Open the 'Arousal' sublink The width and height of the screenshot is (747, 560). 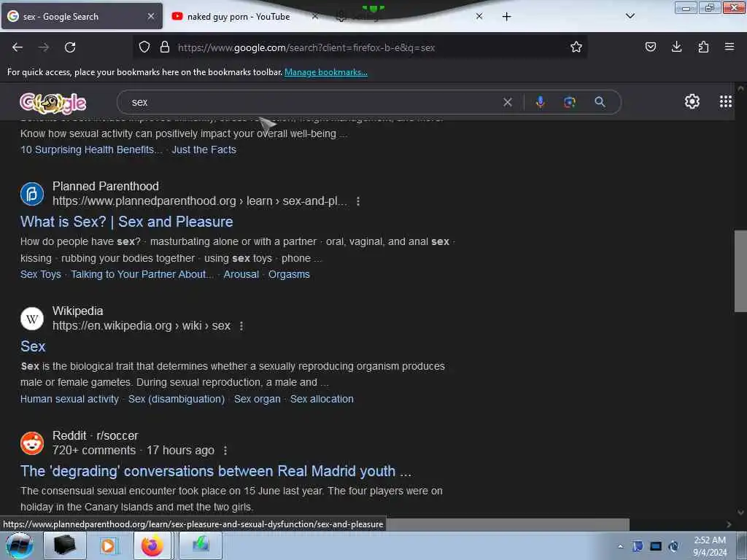[241, 274]
